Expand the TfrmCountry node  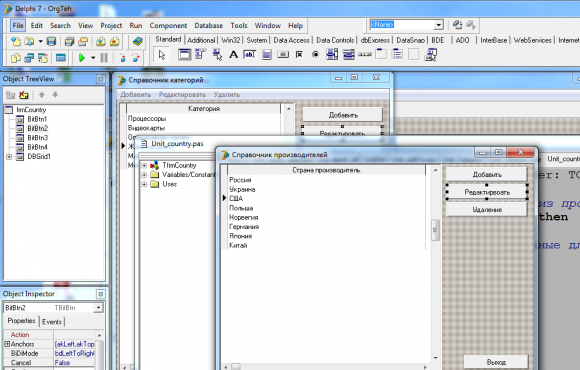[144, 165]
